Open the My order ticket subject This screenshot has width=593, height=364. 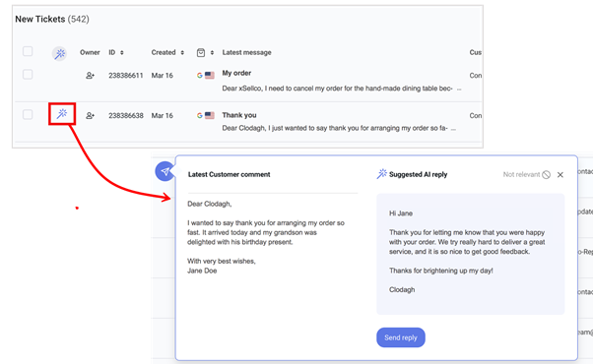coord(236,73)
